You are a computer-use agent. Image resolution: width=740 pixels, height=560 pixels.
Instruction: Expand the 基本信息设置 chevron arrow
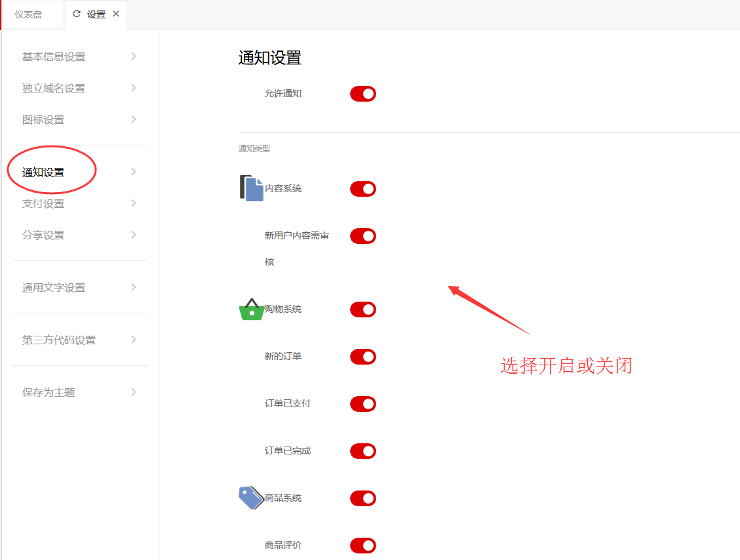pos(134,56)
